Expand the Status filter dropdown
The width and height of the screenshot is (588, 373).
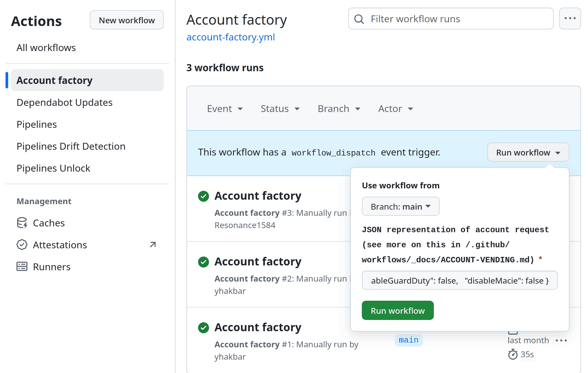pos(280,109)
